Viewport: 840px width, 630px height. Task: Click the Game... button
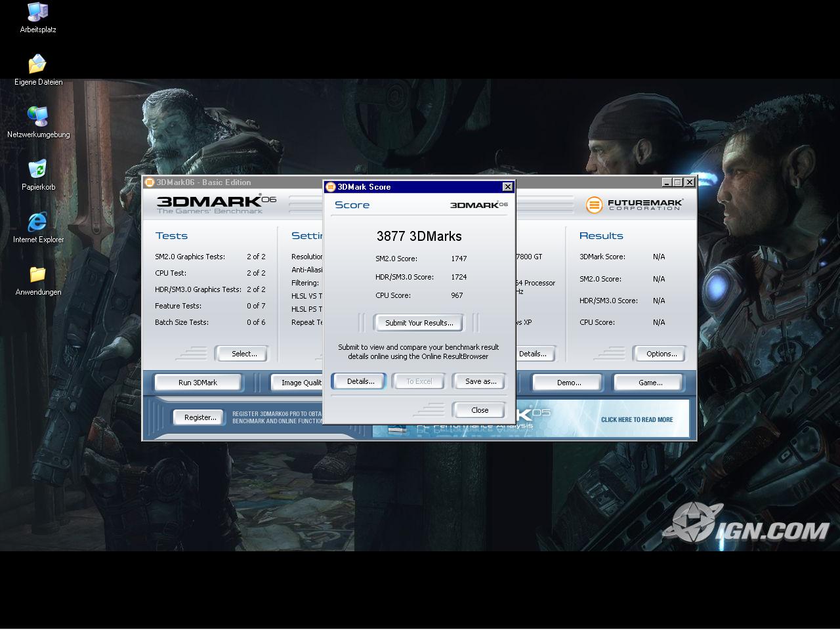point(650,383)
